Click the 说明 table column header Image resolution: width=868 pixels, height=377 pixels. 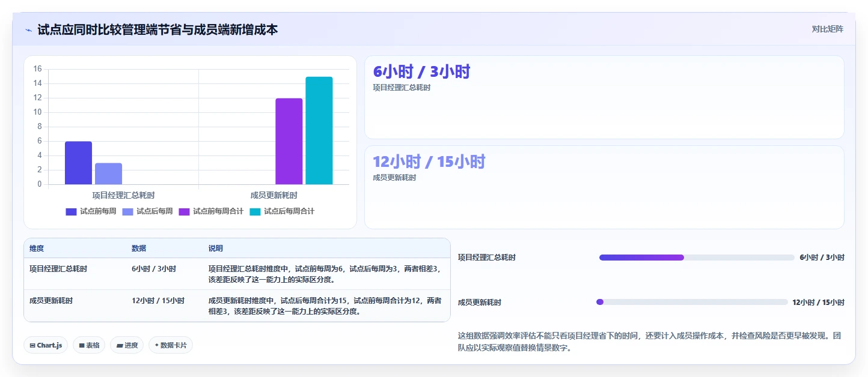[216, 249]
